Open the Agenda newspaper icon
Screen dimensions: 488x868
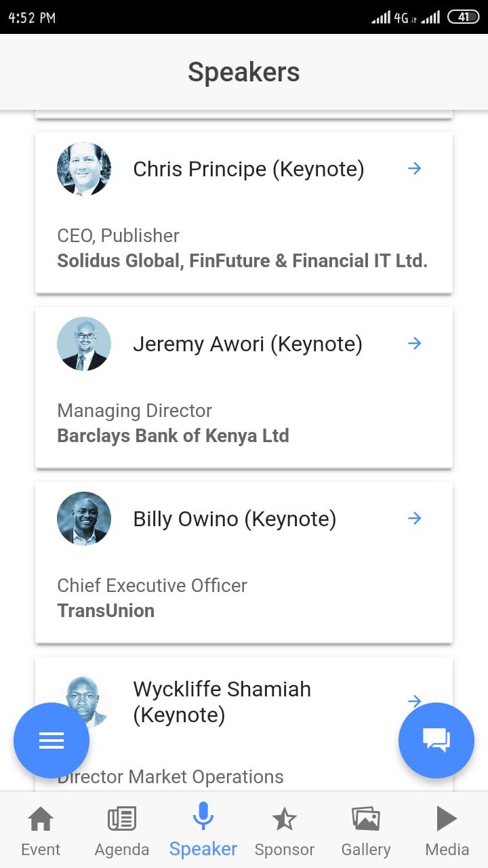tap(122, 819)
